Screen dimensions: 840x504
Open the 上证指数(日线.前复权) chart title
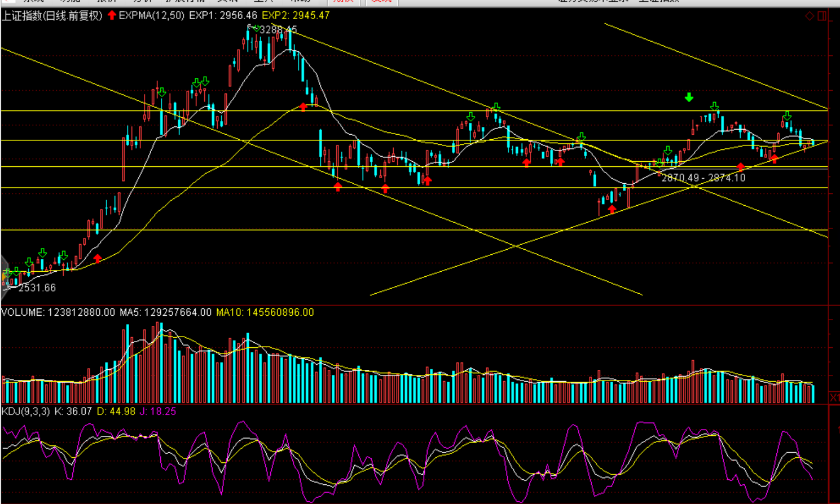tap(52, 16)
